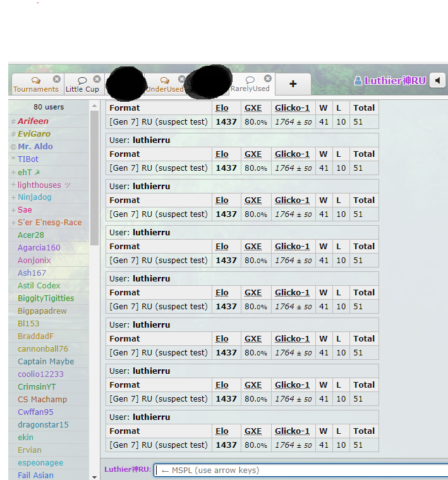This screenshot has height=480, width=448.
Task: Click the user icon beside Luthier name
Action: (358, 81)
